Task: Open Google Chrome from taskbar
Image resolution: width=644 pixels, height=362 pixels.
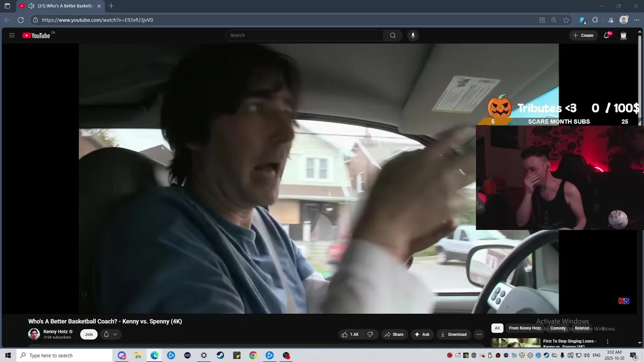Action: pyautogui.click(x=253, y=355)
